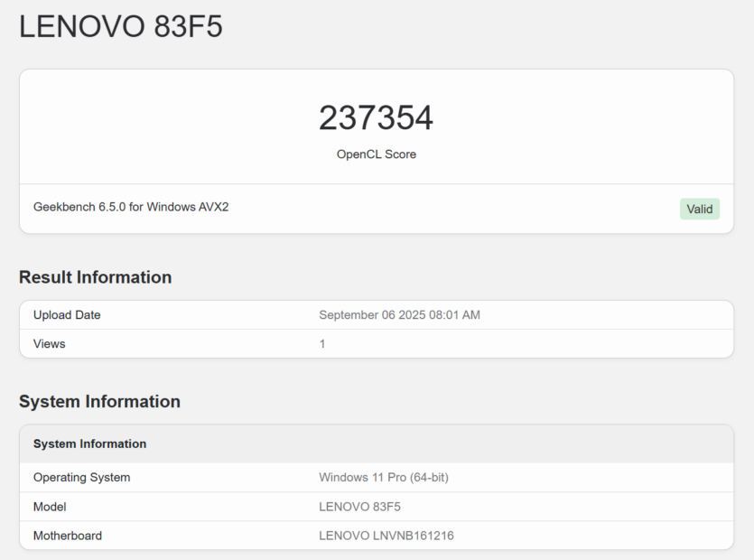Click the Motherboard row label

pyautogui.click(x=68, y=536)
